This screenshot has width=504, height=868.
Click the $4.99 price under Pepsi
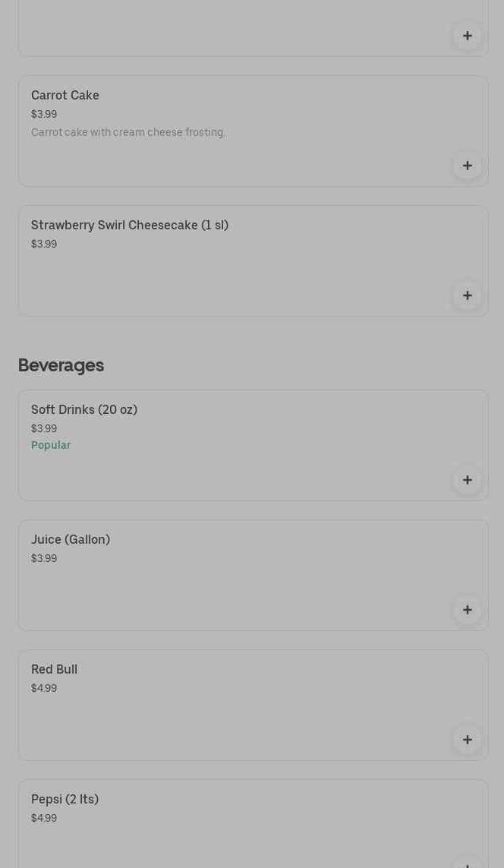click(44, 818)
